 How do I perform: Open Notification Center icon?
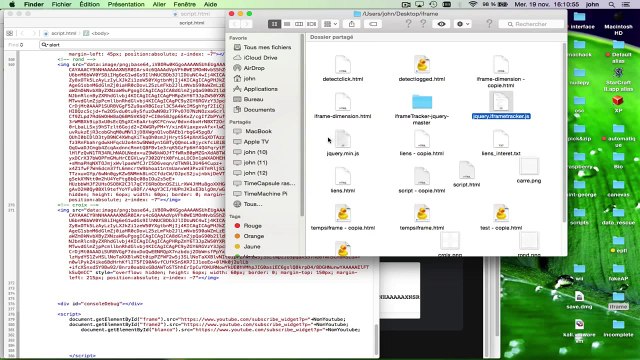626,4
